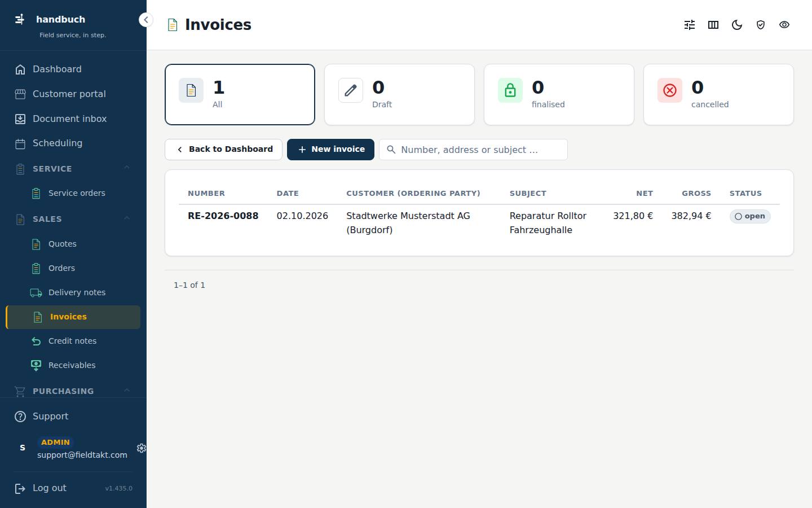Open Delivery notes page
Screen dimensions: 812x508
point(73,292)
